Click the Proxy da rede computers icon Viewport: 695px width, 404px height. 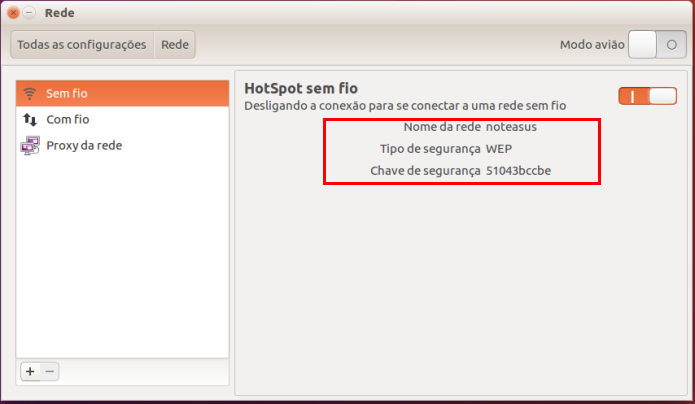[x=30, y=145]
